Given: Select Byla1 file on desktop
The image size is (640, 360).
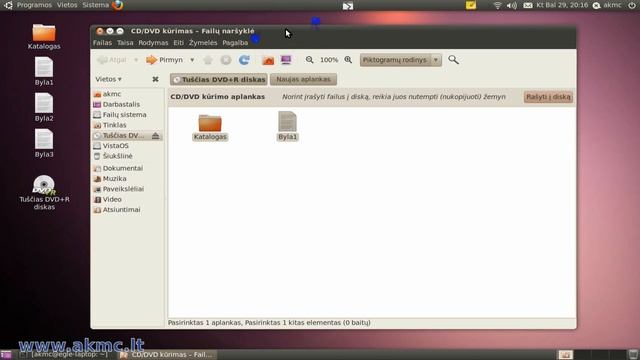Looking at the screenshot, I should click(x=44, y=71).
